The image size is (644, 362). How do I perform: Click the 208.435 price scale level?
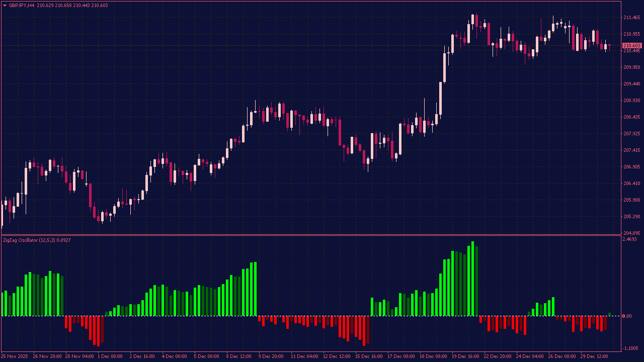click(631, 117)
